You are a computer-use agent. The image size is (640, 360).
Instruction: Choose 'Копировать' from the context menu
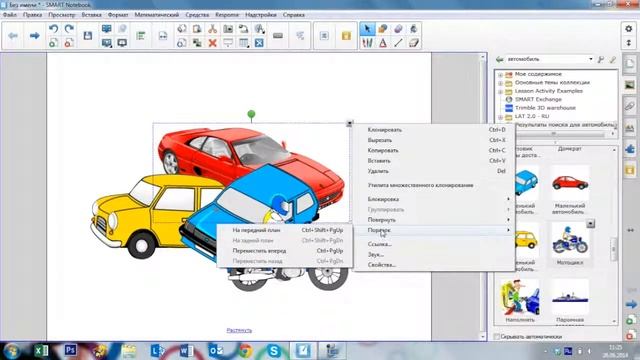pos(434,150)
